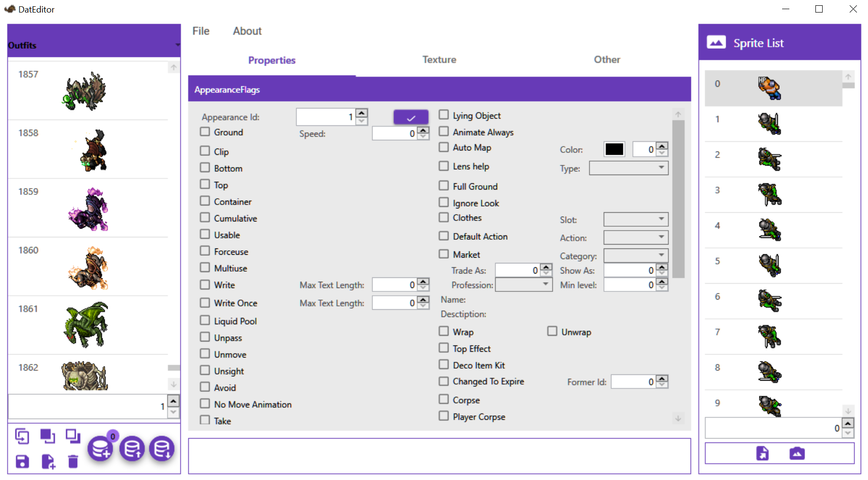The width and height of the screenshot is (868, 480).
Task: Click the image import icon below the Sprite List
Action: (x=797, y=453)
